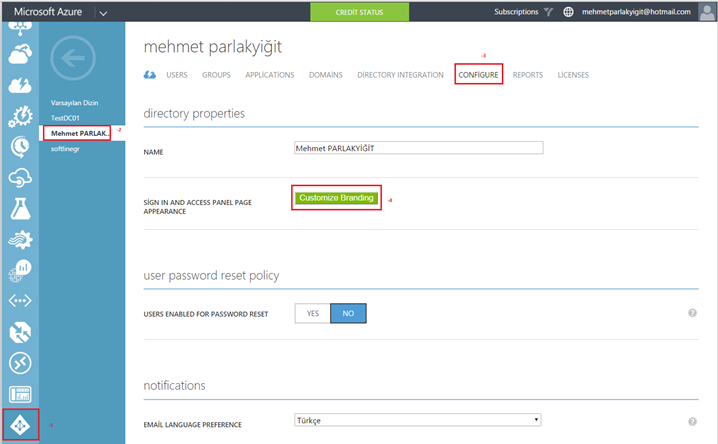Screen dimensions: 718x444
Task: Click the user avatar icon in header
Action: pos(707,12)
